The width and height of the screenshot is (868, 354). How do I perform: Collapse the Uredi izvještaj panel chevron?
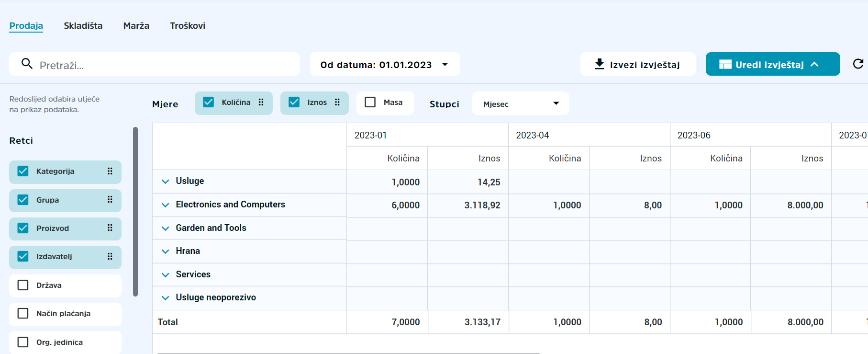[x=814, y=64]
